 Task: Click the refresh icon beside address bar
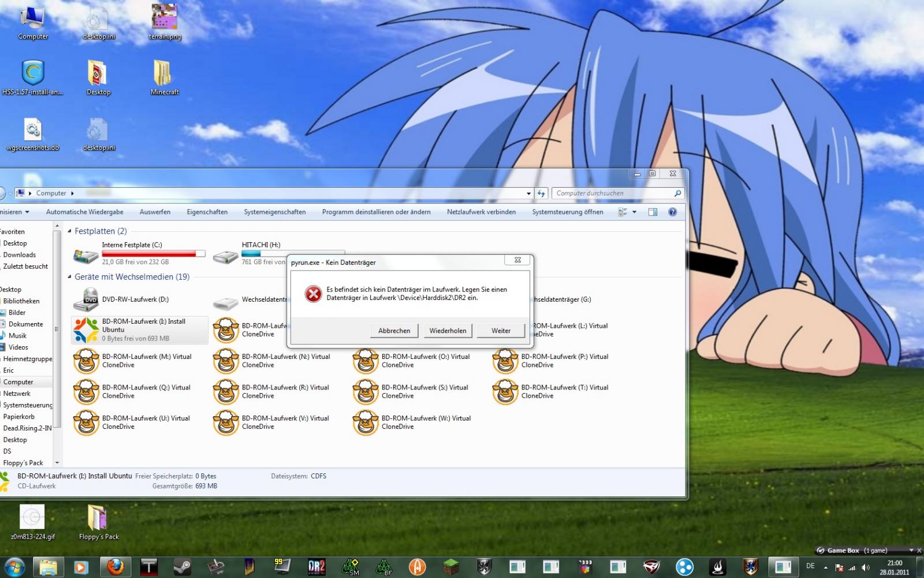pos(541,194)
